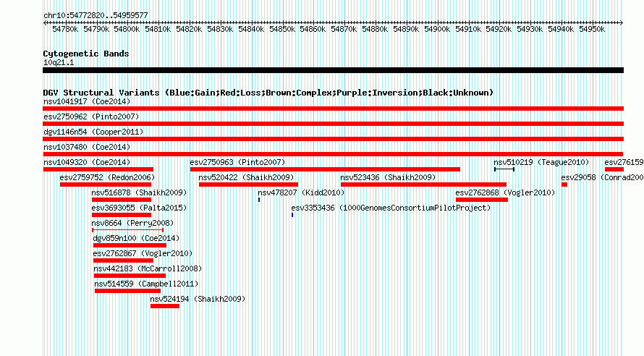
Task: Select blue gain marker under esv3353436
Action: pyautogui.click(x=292, y=215)
